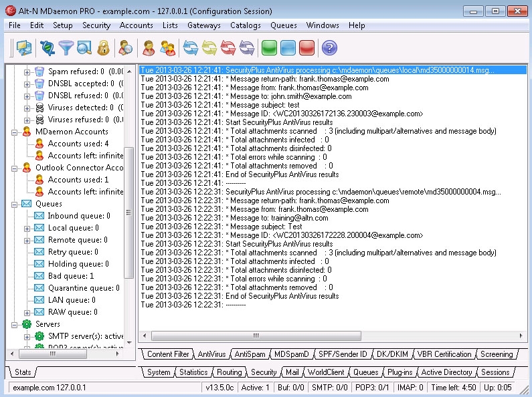The height and width of the screenshot is (397, 532).
Task: Click the MDaemon Accounts user icon
Action: (x=27, y=132)
